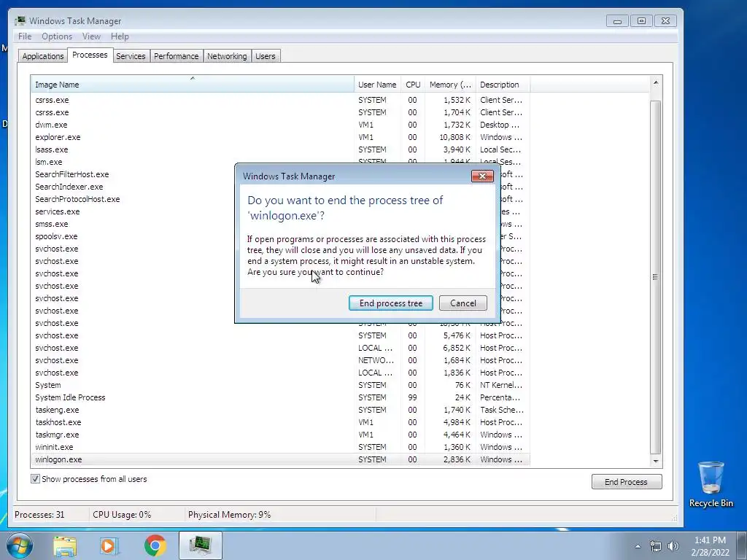This screenshot has width=747, height=560.
Task: Select the svchost.exe row with 5,476 K memory
Action: 280,335
